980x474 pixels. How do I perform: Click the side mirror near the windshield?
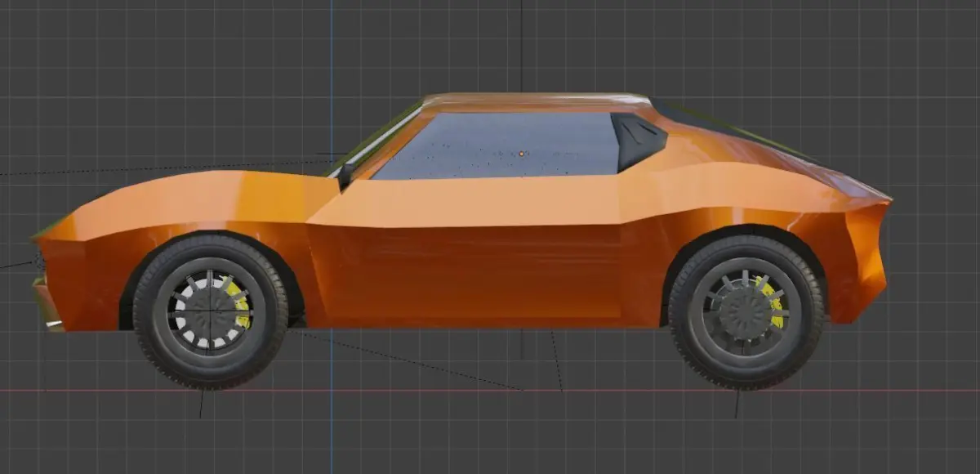[346, 176]
